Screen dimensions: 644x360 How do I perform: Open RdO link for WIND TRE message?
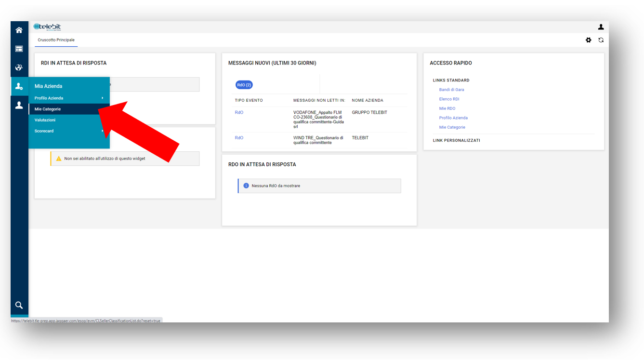pos(239,138)
